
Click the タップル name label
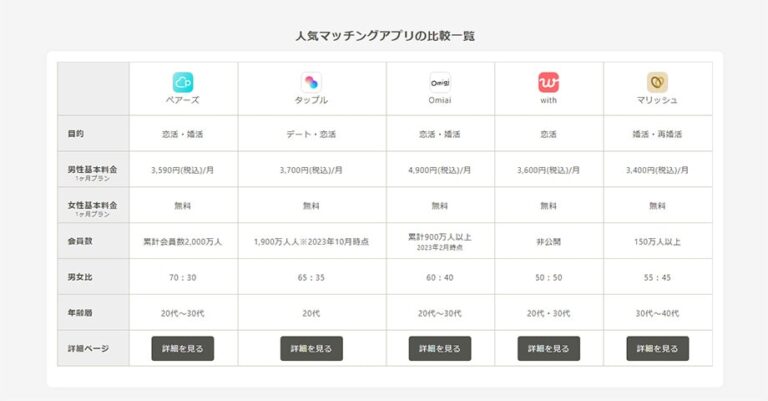coord(311,101)
